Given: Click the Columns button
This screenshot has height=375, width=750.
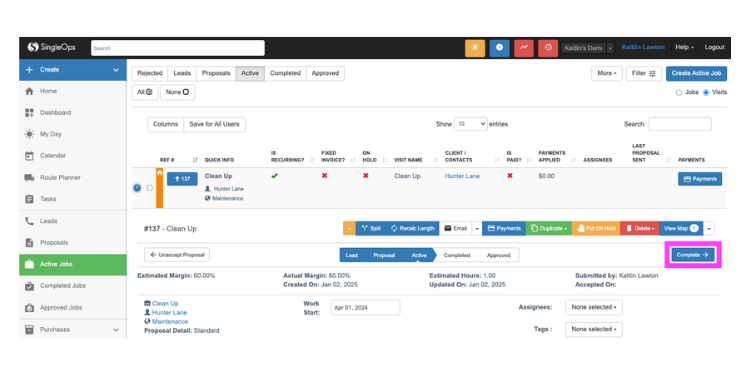Looking at the screenshot, I should click(x=165, y=124).
